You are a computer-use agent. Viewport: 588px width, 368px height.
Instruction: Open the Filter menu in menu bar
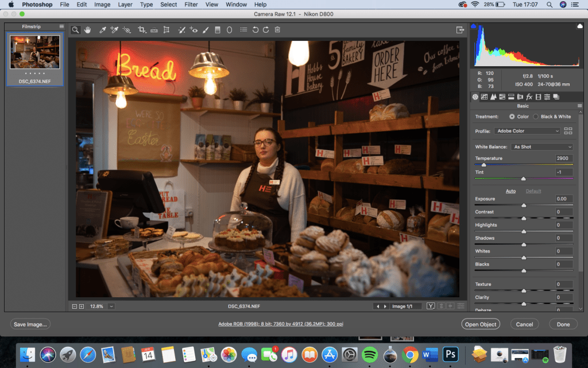click(191, 5)
